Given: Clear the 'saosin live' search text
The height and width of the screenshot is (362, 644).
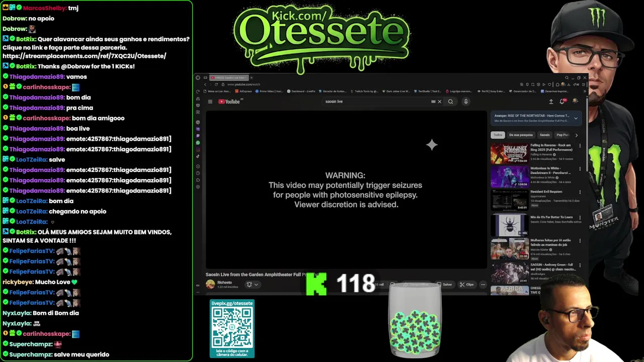Looking at the screenshot, I should tap(439, 102).
